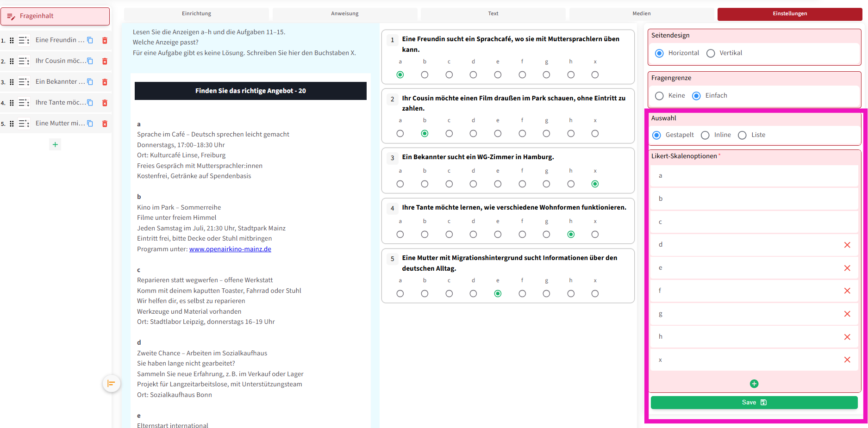
Task: Select Keine for Fragengrenze
Action: point(659,96)
